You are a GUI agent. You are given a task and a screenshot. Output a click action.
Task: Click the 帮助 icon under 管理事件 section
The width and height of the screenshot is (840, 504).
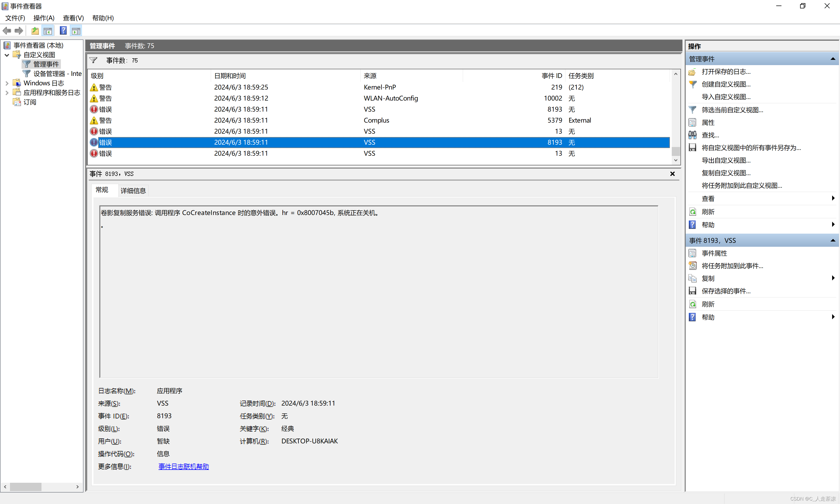pyautogui.click(x=692, y=225)
